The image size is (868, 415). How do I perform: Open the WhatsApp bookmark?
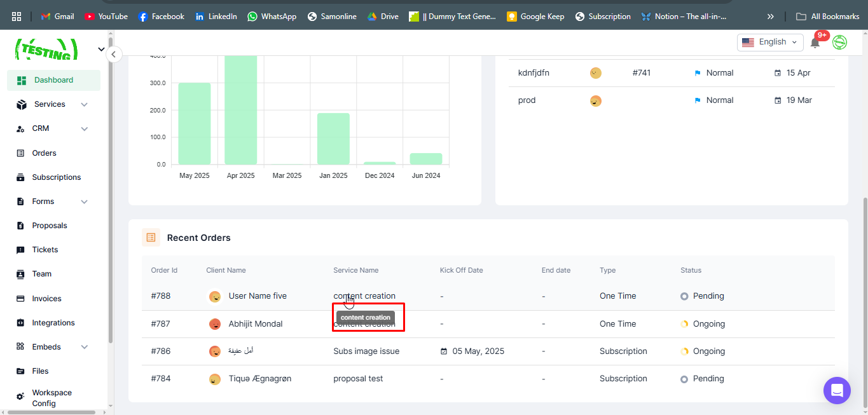pos(272,17)
